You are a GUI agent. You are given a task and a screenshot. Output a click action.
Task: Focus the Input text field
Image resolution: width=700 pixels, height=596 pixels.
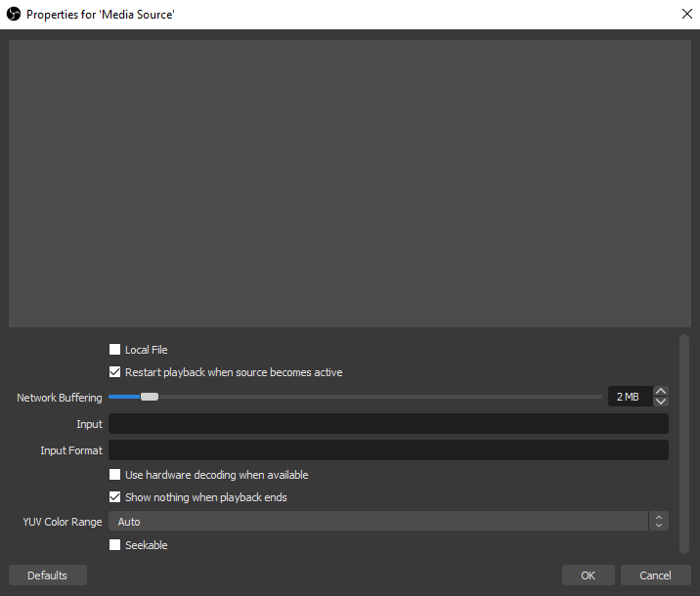388,424
